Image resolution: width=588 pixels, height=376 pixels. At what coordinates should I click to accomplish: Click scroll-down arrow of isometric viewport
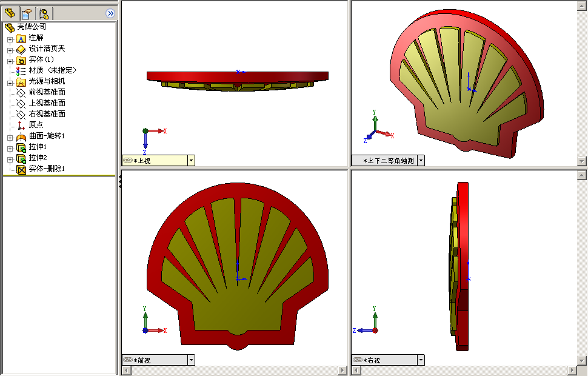(581, 161)
